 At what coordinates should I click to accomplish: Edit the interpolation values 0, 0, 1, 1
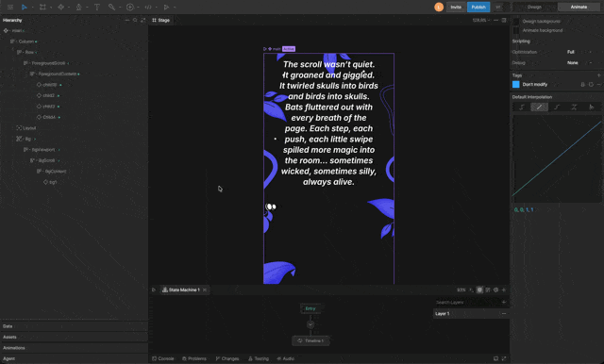524,209
